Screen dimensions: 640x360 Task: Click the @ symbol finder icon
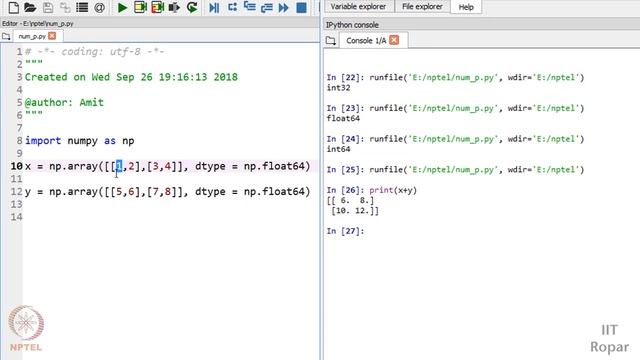coord(99,7)
